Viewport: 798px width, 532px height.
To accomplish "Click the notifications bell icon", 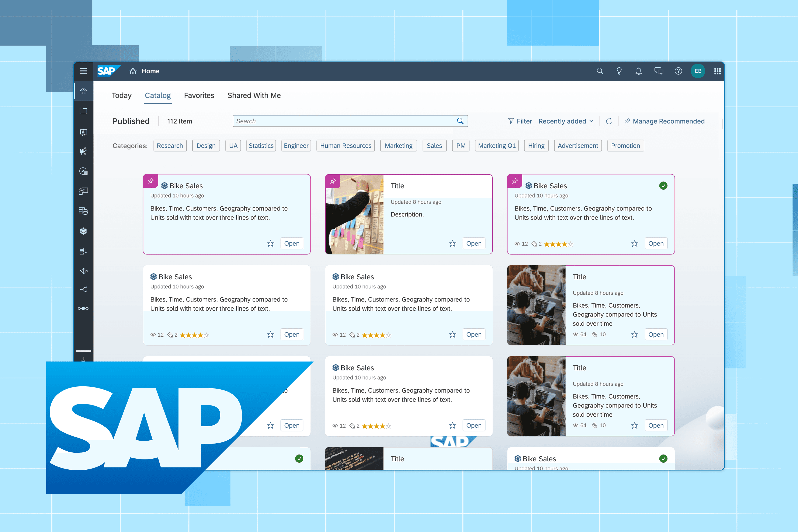I will pyautogui.click(x=638, y=71).
